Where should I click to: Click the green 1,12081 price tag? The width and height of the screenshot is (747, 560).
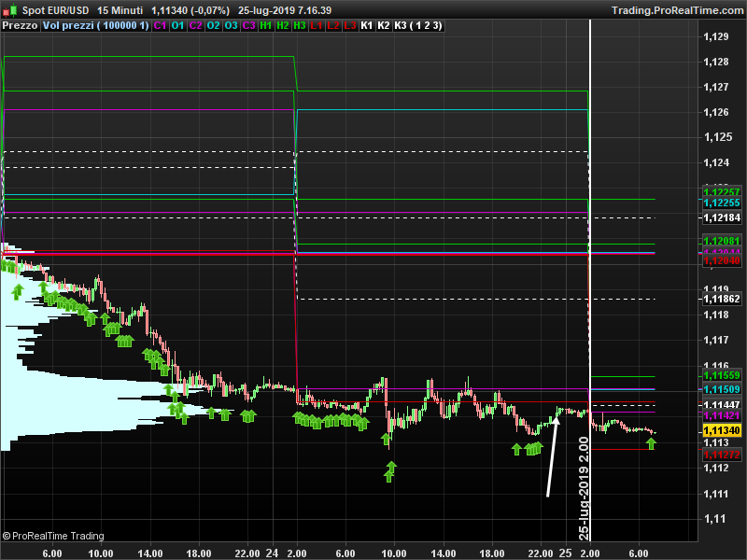pos(722,241)
